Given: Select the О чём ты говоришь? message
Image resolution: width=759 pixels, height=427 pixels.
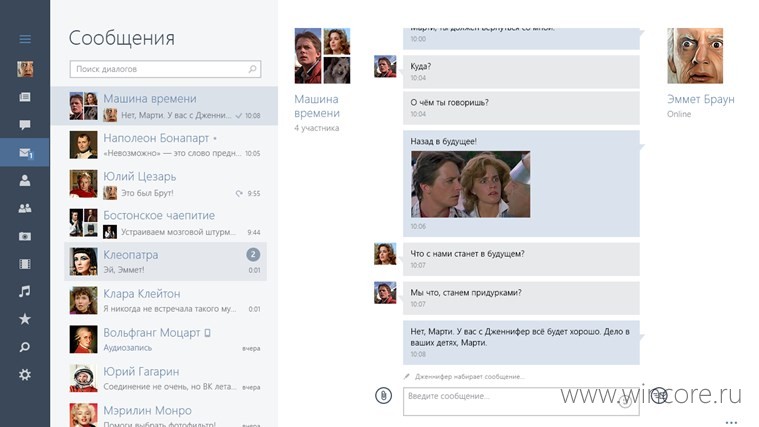Looking at the screenshot, I should pyautogui.click(x=521, y=108).
